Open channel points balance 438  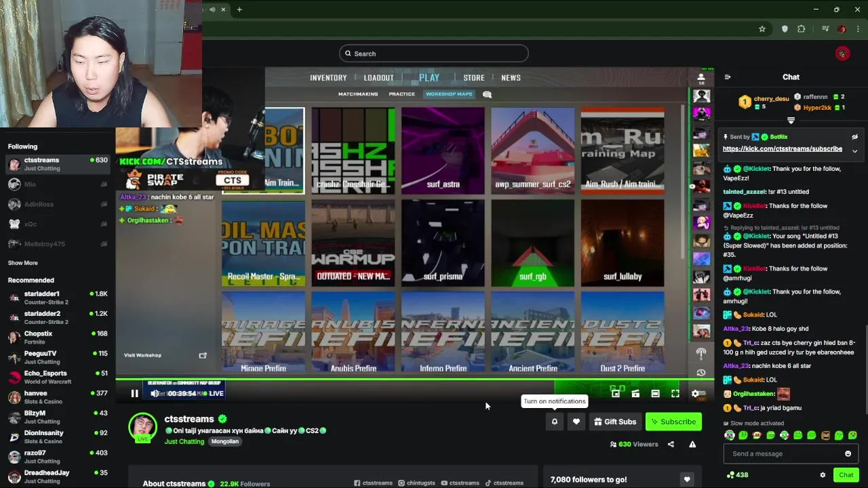pyautogui.click(x=737, y=475)
